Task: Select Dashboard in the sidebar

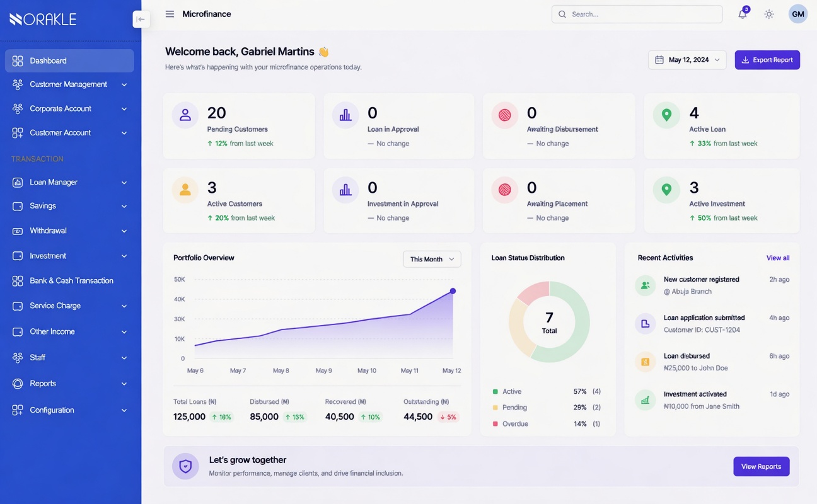Action: (x=69, y=60)
